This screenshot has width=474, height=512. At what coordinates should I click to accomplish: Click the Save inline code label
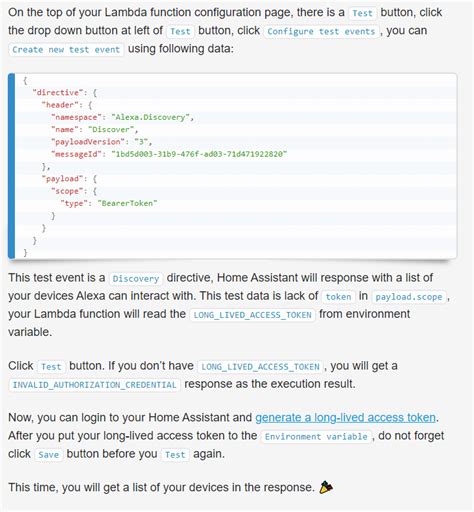point(49,455)
